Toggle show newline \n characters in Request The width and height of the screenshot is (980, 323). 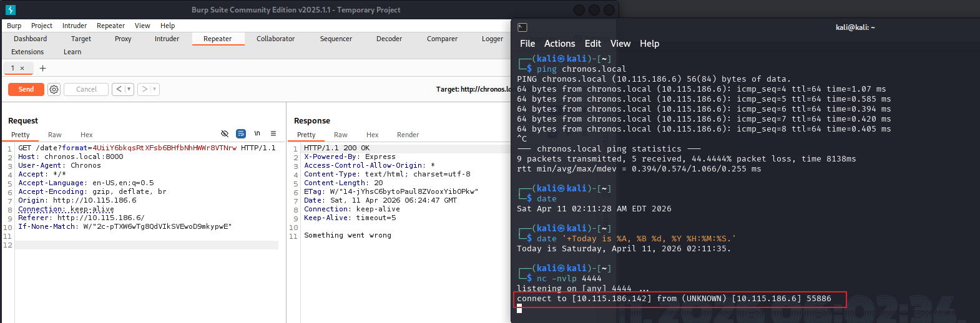click(x=257, y=133)
